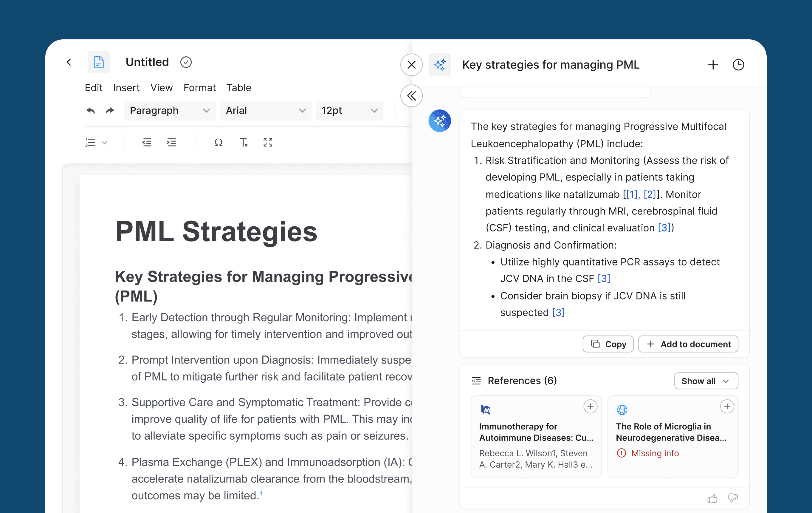Open the Insert menu
Viewport: 812px width, 513px height.
coord(126,88)
